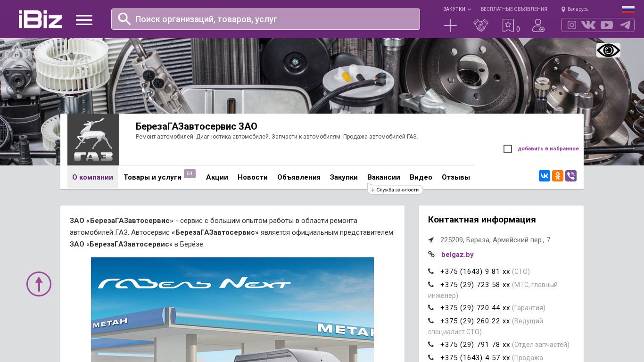Viewport: 644px width, 362px height.
Task: Share the page via Viber
Action: pyautogui.click(x=571, y=176)
